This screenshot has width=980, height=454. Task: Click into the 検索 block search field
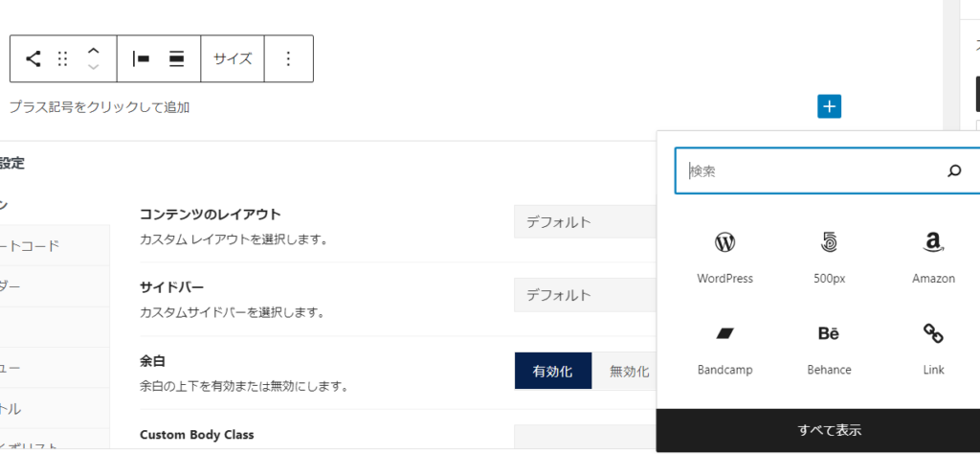pos(813,170)
